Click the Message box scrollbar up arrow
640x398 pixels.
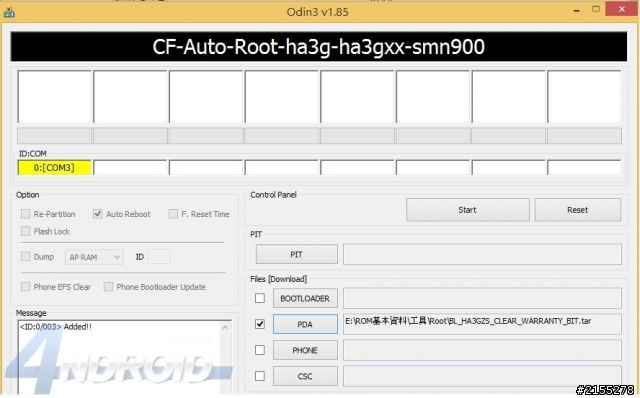click(x=225, y=327)
